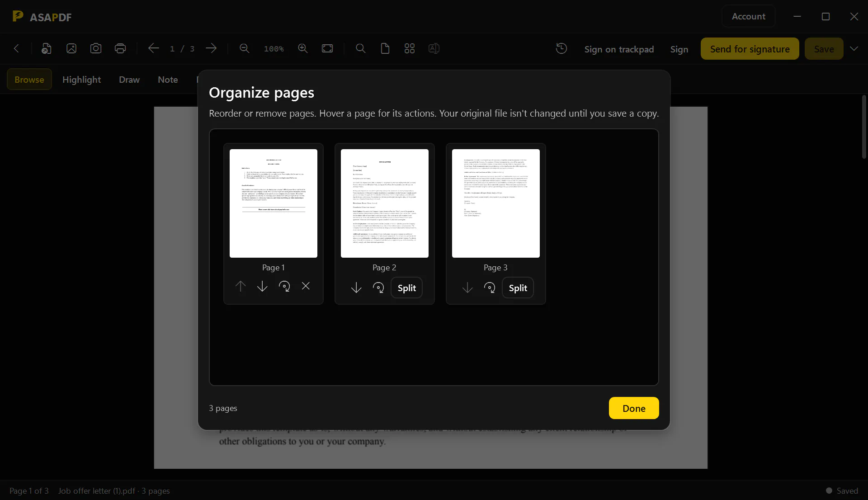868x500 pixels.
Task: Click 'Job offer letter (1).pdf' file name
Action: 96,491
